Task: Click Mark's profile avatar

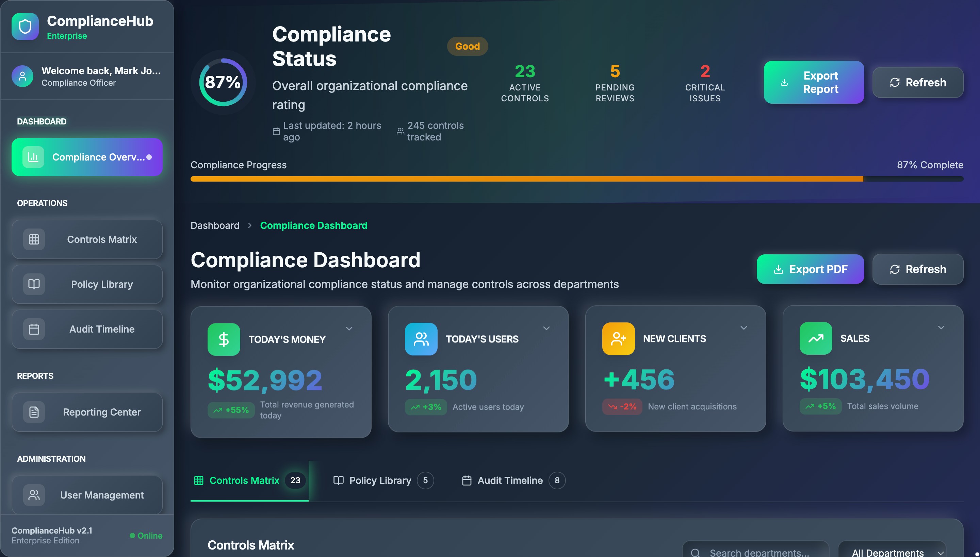Action: (x=22, y=76)
